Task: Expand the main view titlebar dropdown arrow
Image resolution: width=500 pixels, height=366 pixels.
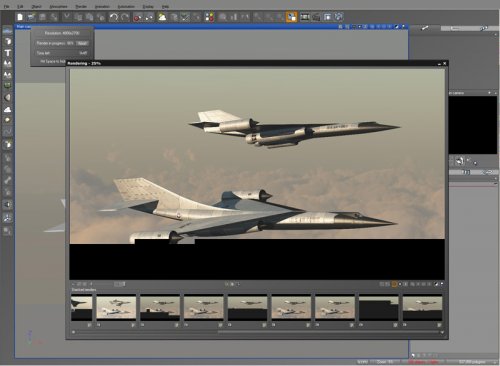Action: [403, 26]
